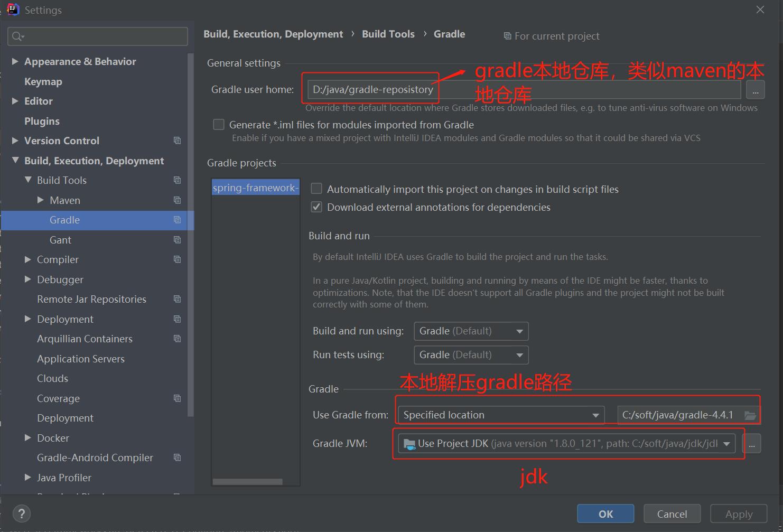
Task: Click the search magnifier icon in settings
Action: click(17, 36)
